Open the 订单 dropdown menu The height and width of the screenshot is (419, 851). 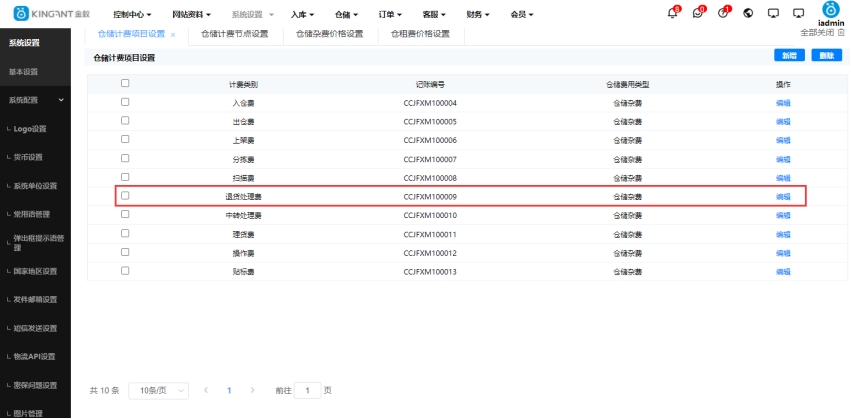[x=390, y=15]
